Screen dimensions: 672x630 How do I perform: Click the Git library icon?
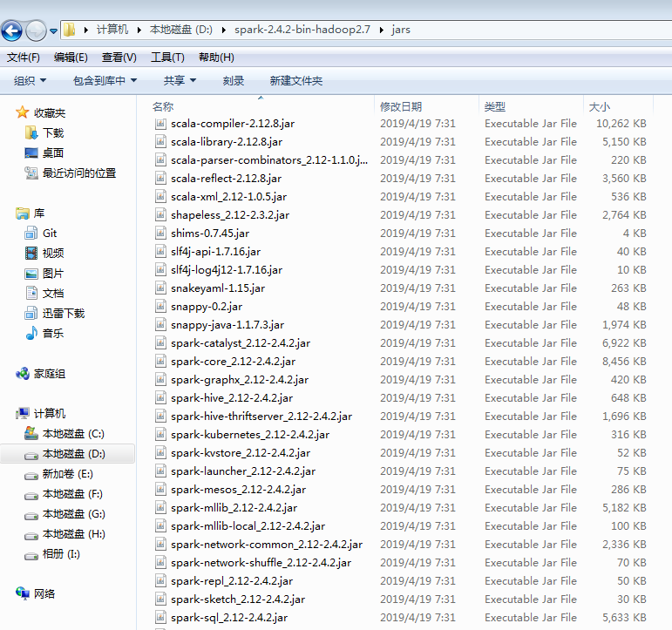(x=31, y=234)
